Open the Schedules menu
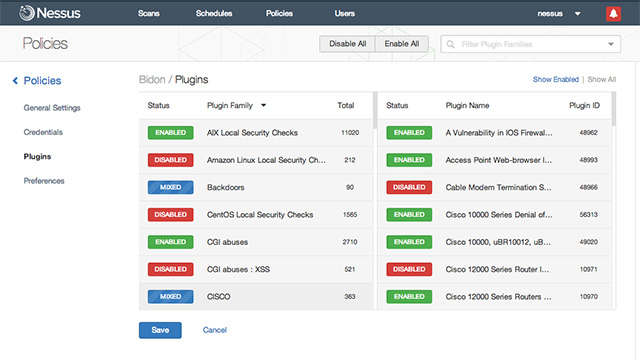 [x=214, y=13]
